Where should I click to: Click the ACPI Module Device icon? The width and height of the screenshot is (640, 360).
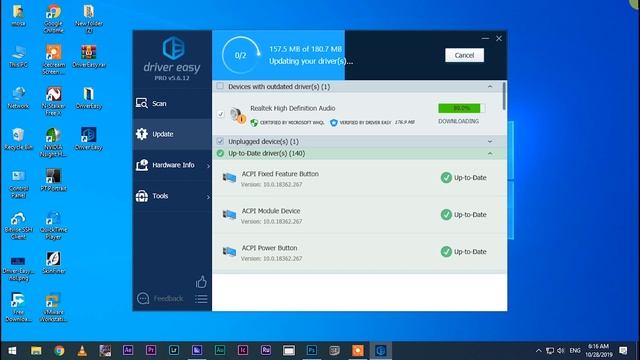click(229, 215)
